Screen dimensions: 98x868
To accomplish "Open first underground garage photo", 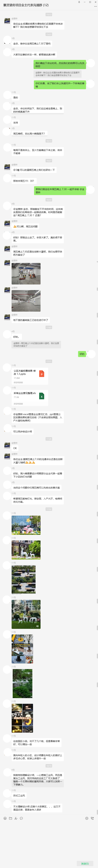I will click(26, 274).
